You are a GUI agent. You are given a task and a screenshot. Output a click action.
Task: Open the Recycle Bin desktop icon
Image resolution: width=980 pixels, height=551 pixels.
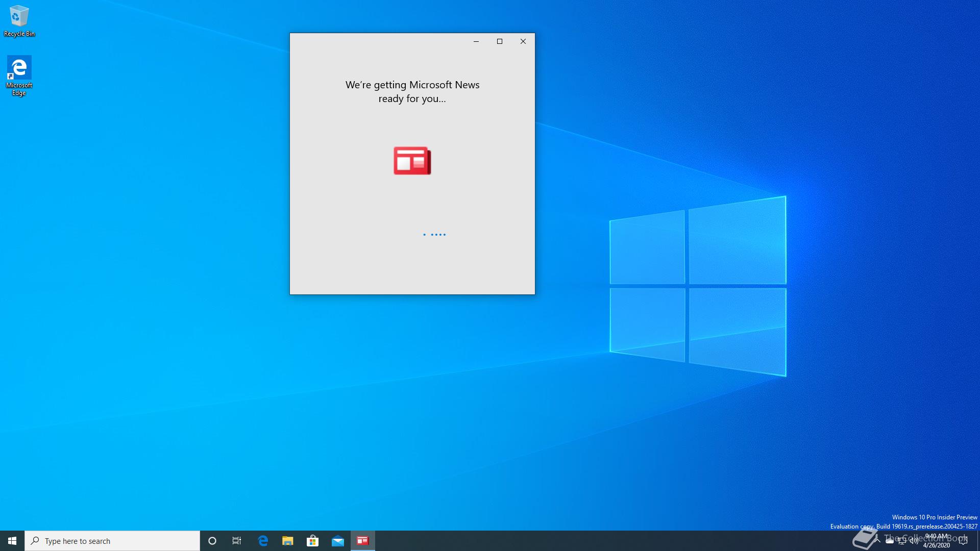(19, 21)
